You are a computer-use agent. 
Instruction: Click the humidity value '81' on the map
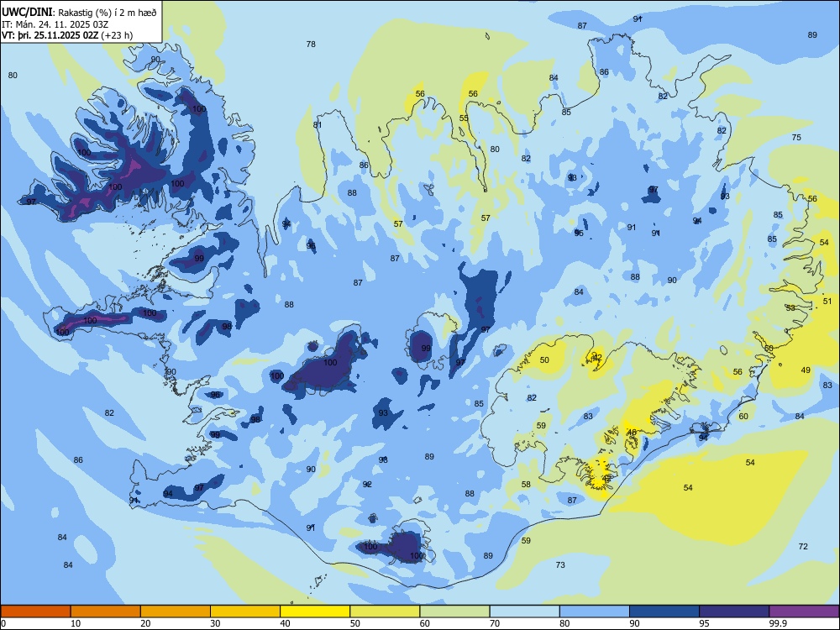pos(318,125)
